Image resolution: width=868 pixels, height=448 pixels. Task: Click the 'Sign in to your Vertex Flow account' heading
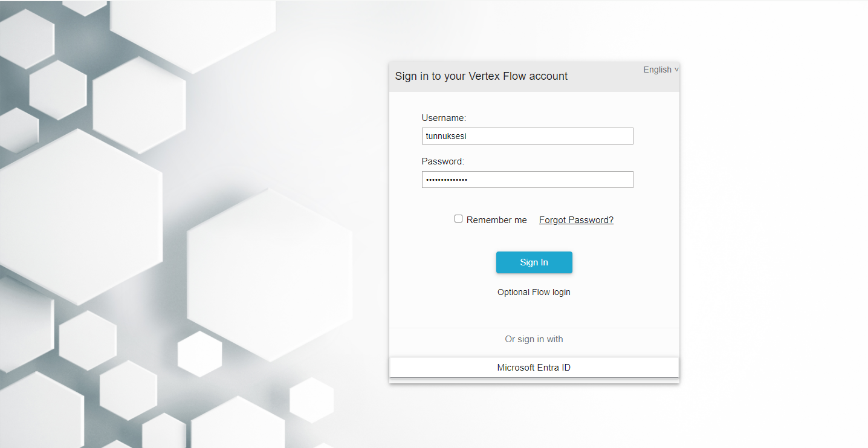481,76
